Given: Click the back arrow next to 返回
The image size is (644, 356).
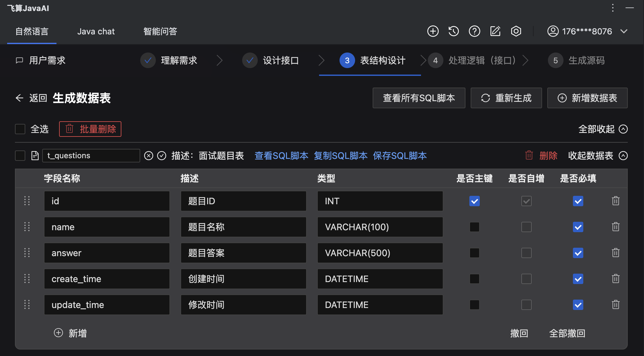Looking at the screenshot, I should [19, 98].
